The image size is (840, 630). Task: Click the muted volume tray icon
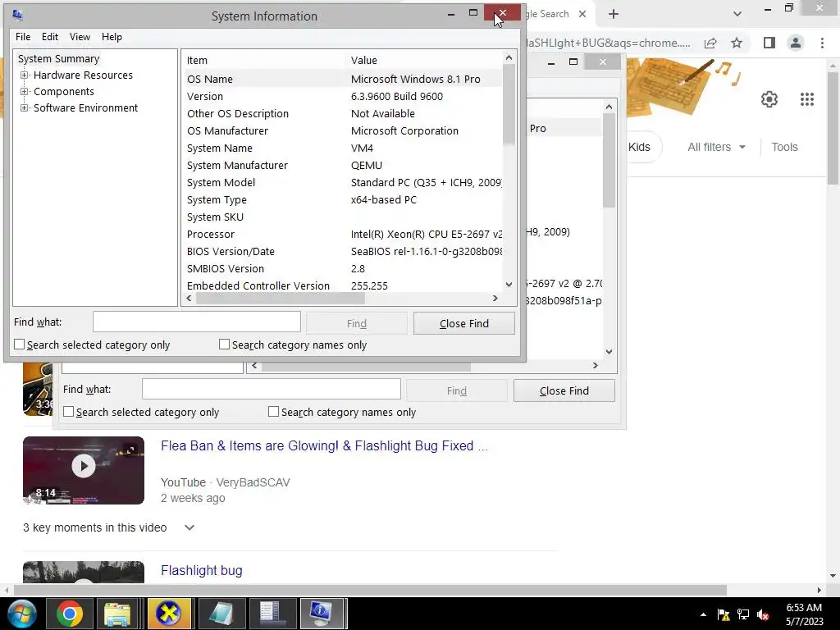pos(763,614)
